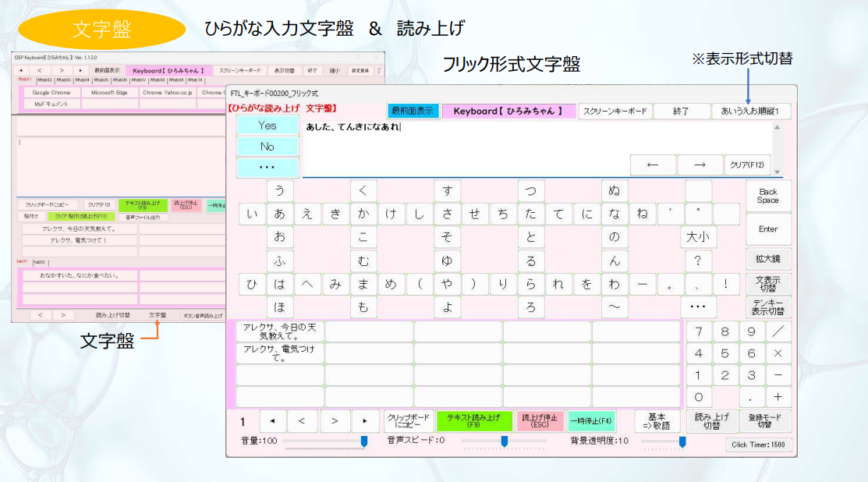Viewport: 868px width, 482px height.
Task: Click text area scroll-down arrow
Action: click(x=778, y=172)
